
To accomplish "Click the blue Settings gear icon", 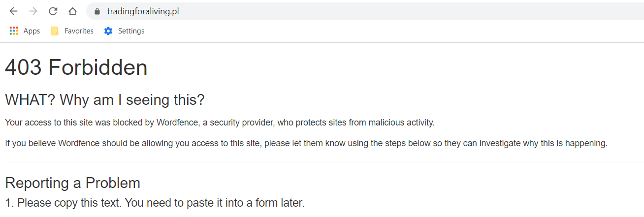I will 108,31.
